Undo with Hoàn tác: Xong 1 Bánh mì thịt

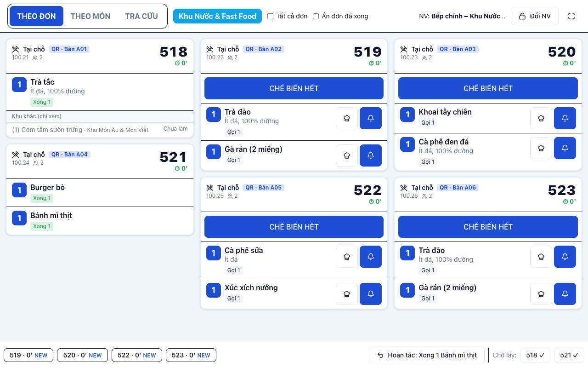[x=427, y=355]
